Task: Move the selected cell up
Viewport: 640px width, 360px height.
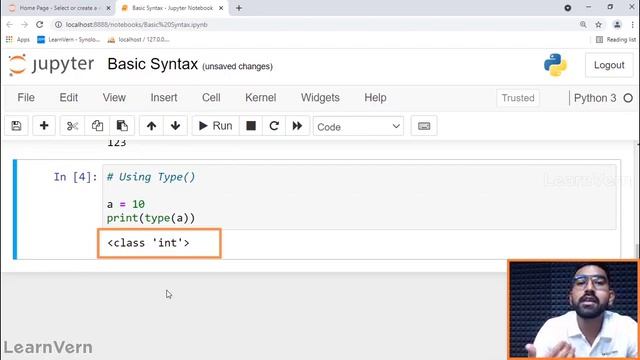Action: click(151, 126)
